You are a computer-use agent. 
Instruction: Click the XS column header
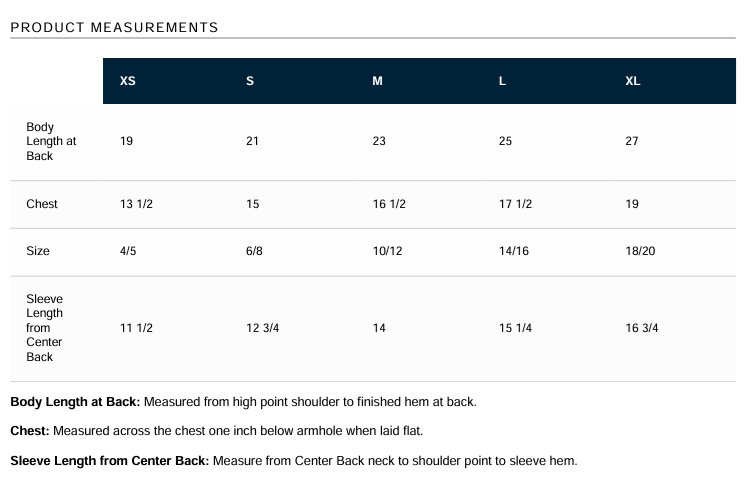pyautogui.click(x=128, y=81)
